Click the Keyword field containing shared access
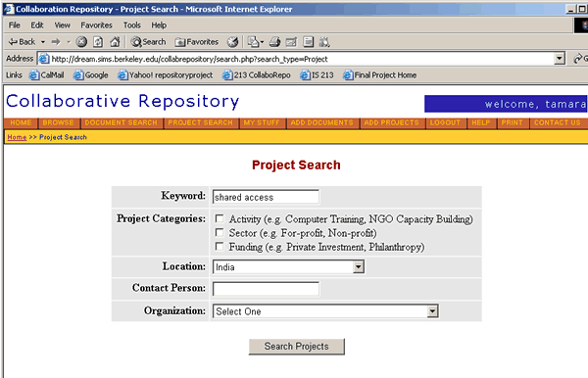 click(x=266, y=197)
